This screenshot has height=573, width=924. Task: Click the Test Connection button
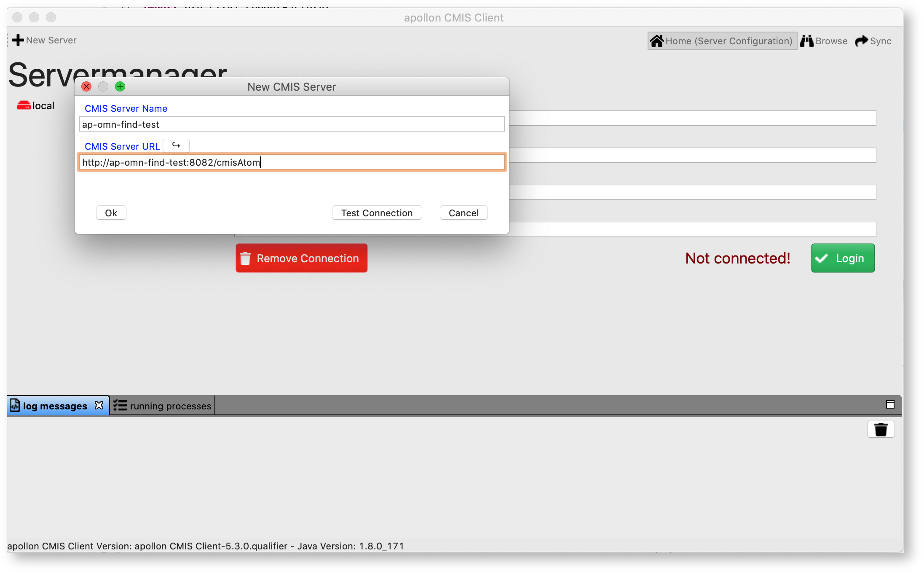tap(377, 213)
